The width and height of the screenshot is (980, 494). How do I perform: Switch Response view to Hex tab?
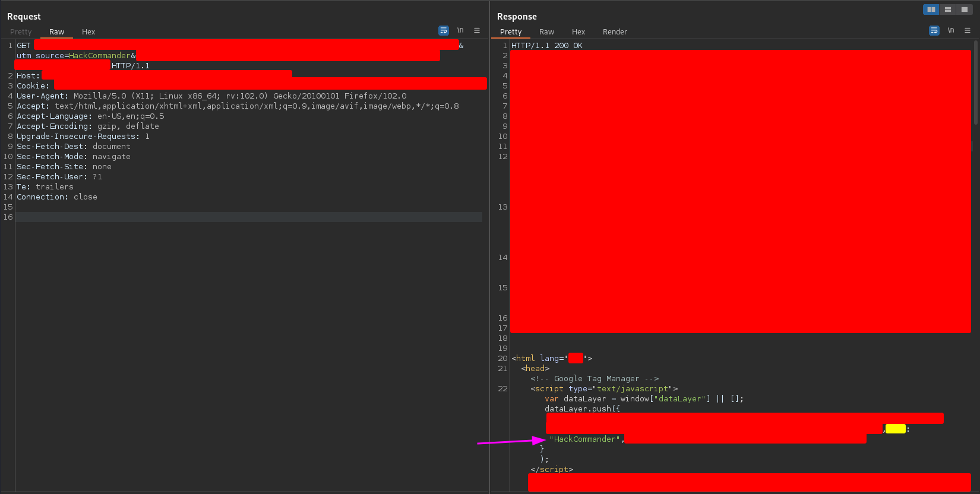578,32
